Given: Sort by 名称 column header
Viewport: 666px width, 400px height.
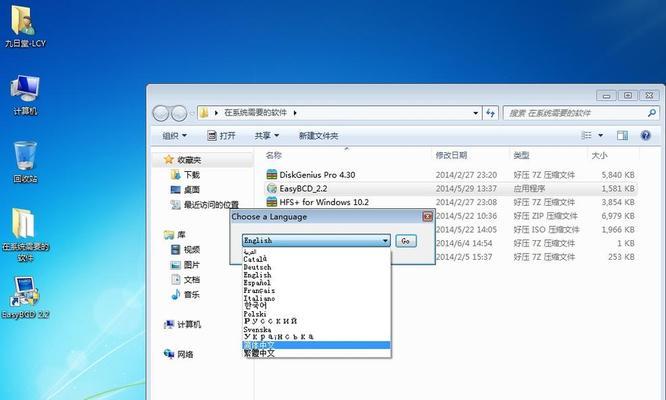Looking at the screenshot, I should pyautogui.click(x=274, y=155).
